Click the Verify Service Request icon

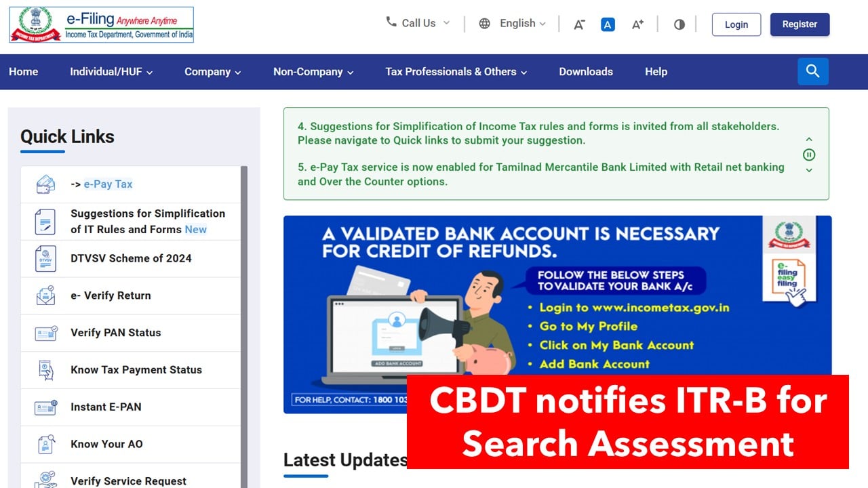[45, 480]
